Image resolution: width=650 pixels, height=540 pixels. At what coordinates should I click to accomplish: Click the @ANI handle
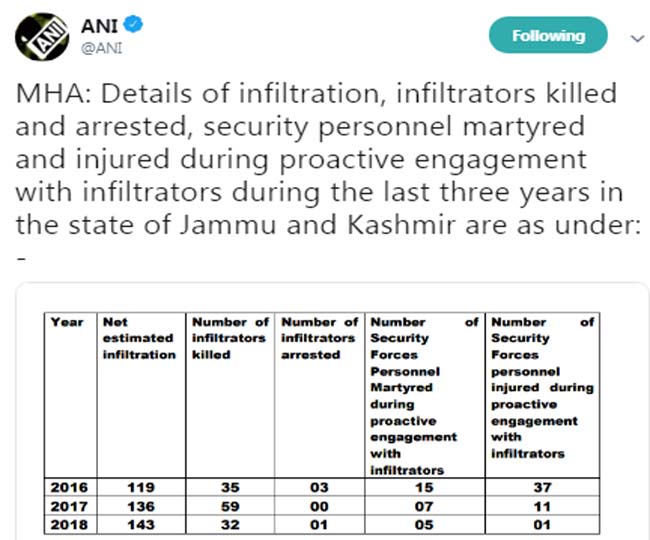(x=102, y=48)
